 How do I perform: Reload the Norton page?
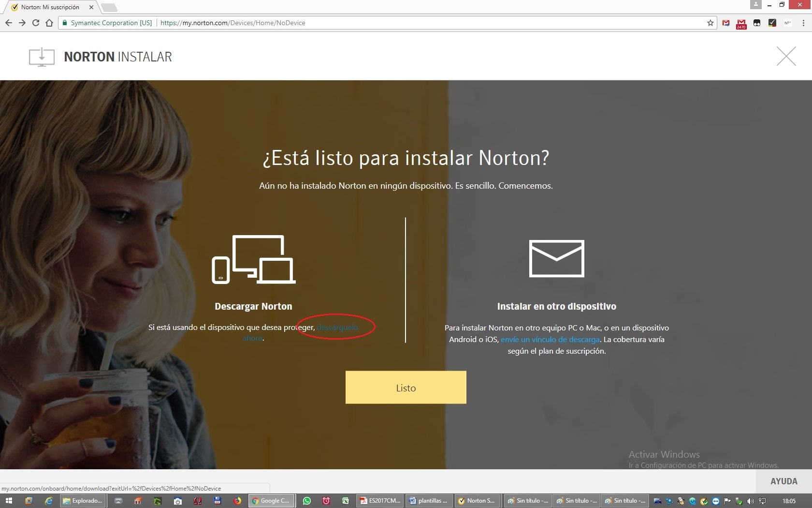(36, 23)
